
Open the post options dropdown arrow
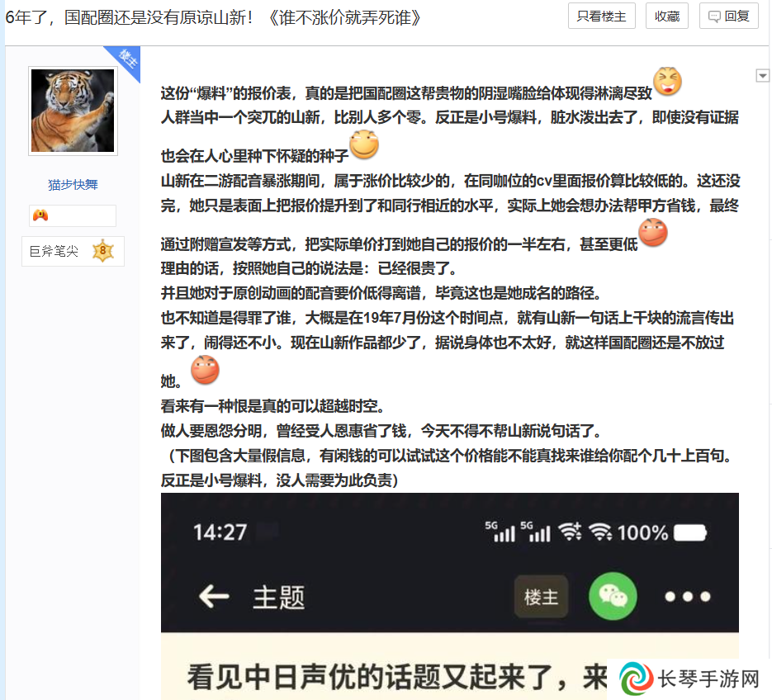click(762, 75)
